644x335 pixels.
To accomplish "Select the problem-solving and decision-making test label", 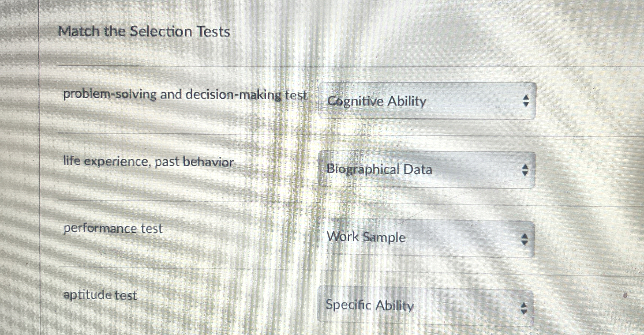I will (x=186, y=95).
